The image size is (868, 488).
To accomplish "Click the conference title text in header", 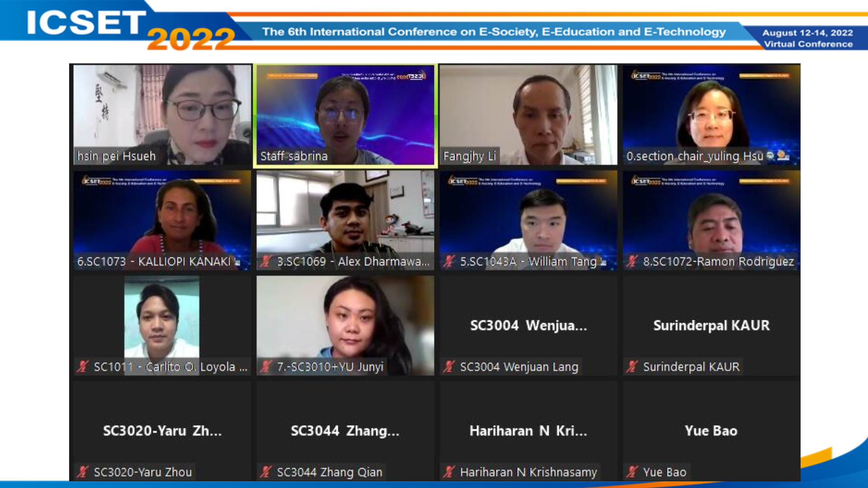I will point(494,32).
